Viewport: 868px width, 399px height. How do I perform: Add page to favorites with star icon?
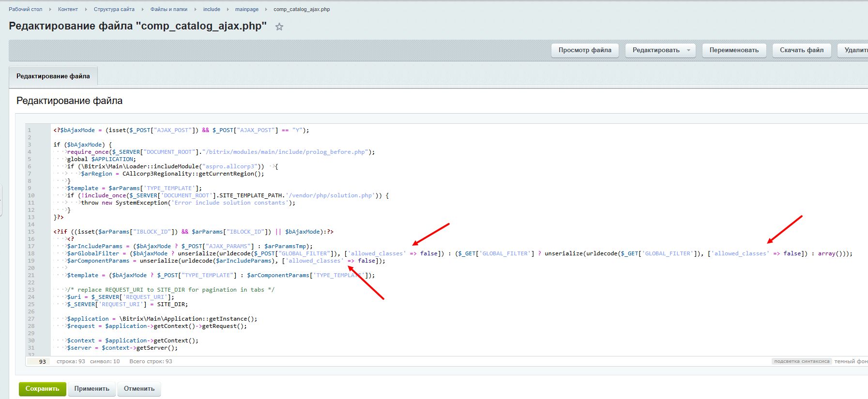pos(279,27)
